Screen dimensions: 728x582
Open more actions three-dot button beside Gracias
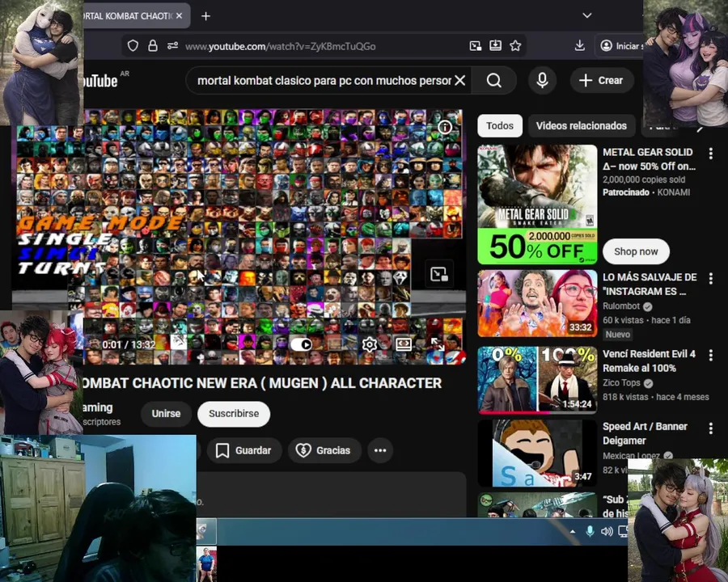380,450
